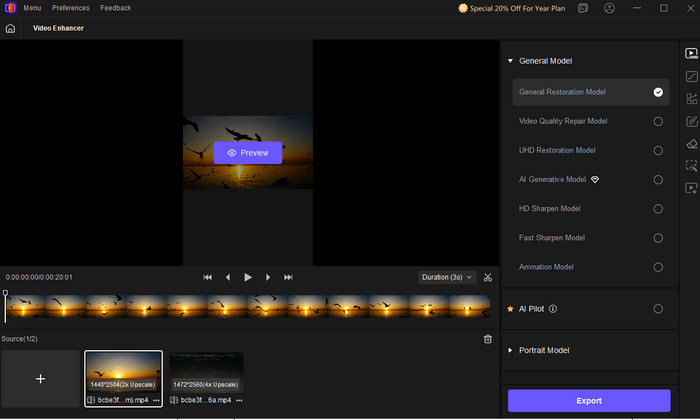Play the video
Screen dimensions: 700x420
click(248, 277)
